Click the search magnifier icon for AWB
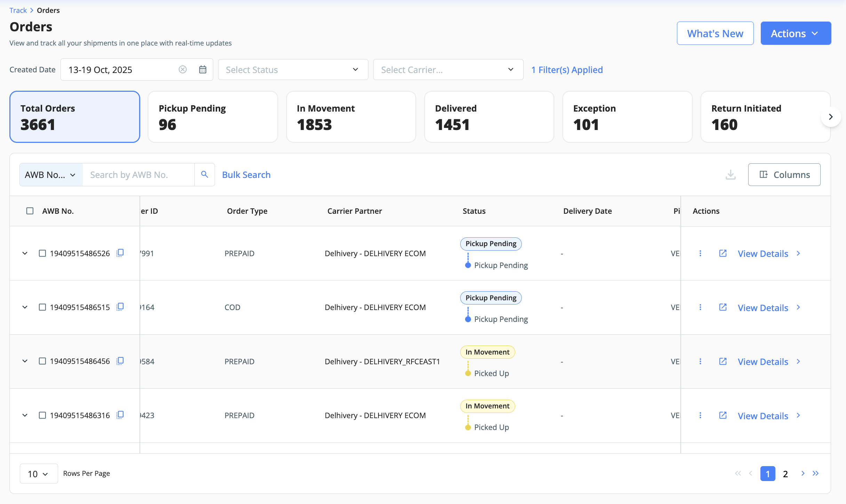The width and height of the screenshot is (846, 504). [x=205, y=174]
